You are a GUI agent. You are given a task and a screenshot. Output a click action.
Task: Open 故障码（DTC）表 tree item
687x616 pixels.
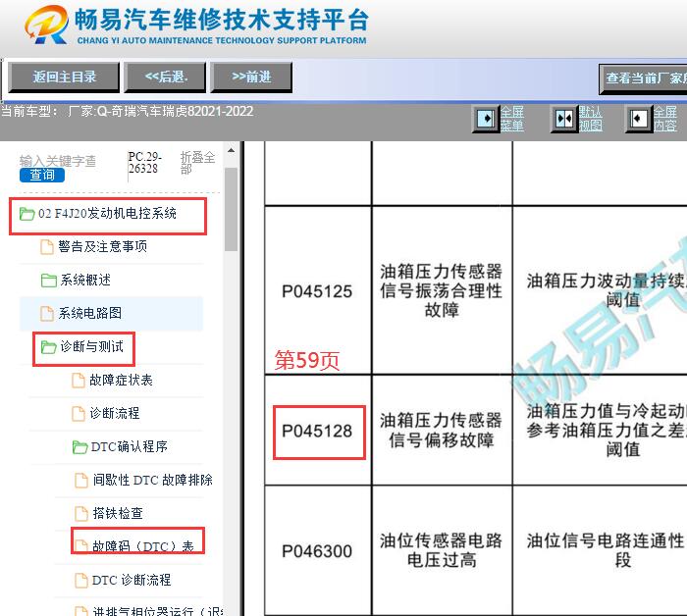click(143, 546)
